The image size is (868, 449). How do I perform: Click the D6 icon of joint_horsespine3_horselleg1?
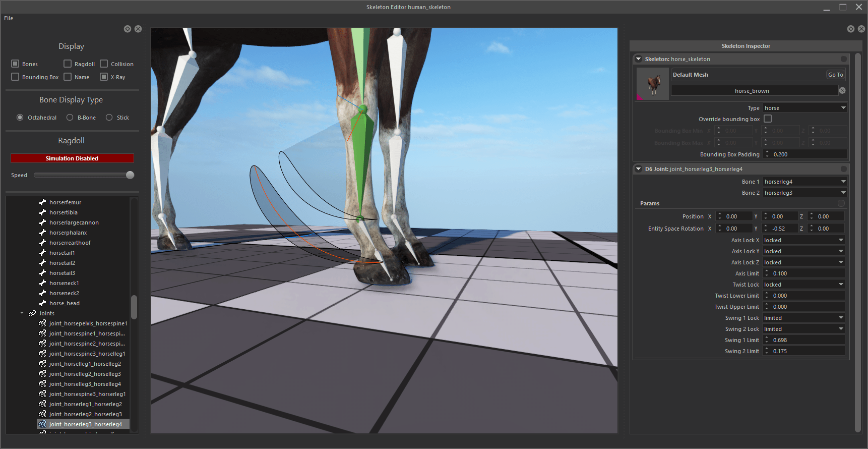[43, 354]
